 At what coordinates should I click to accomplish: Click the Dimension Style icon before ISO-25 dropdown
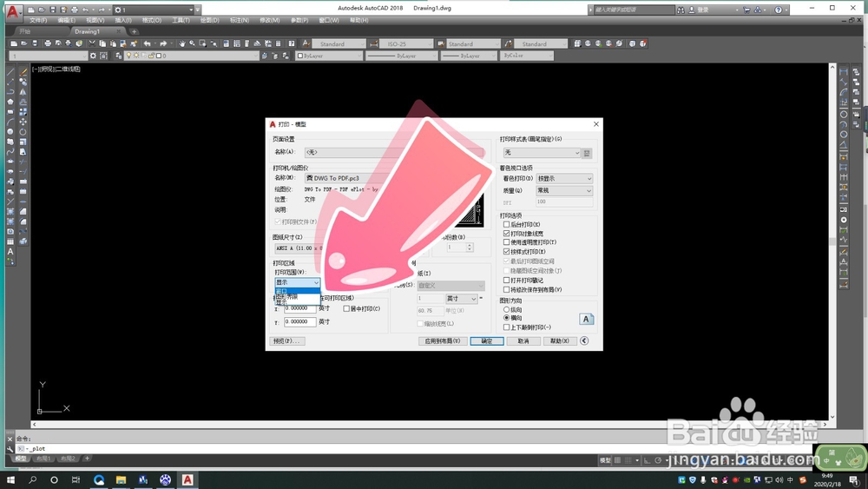coord(374,43)
